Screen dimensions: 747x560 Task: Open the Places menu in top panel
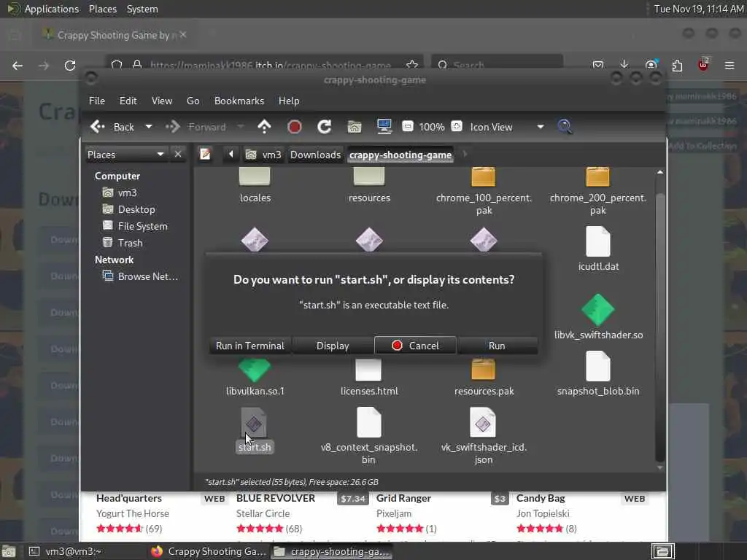[102, 9]
